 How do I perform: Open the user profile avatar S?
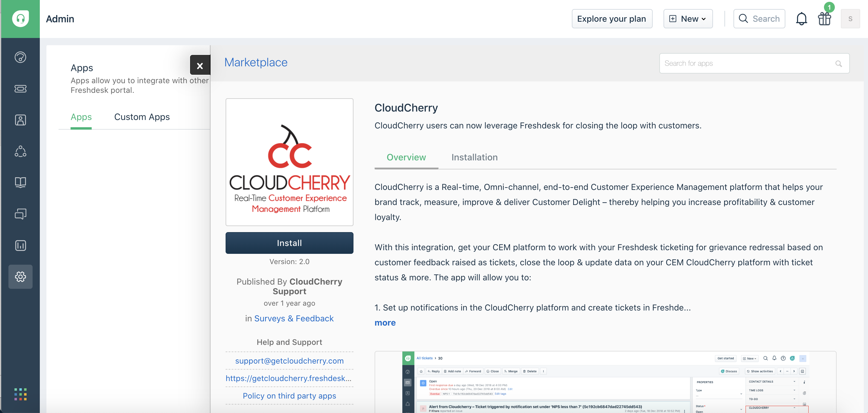point(850,18)
